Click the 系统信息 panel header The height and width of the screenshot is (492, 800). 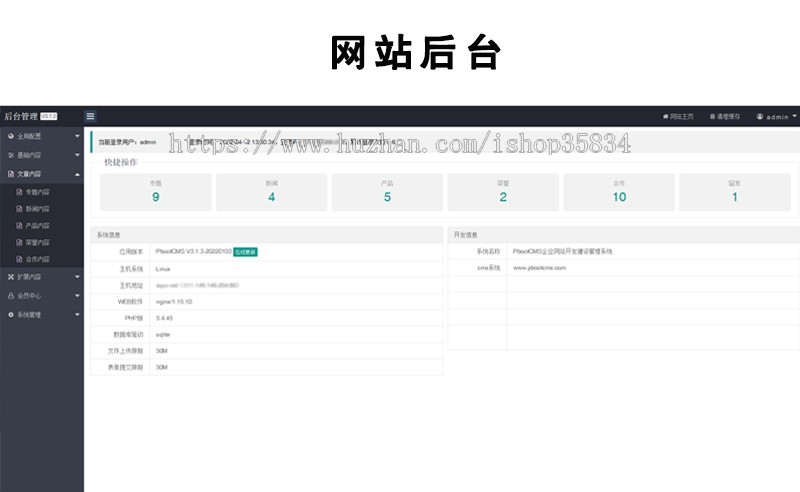[267, 235]
